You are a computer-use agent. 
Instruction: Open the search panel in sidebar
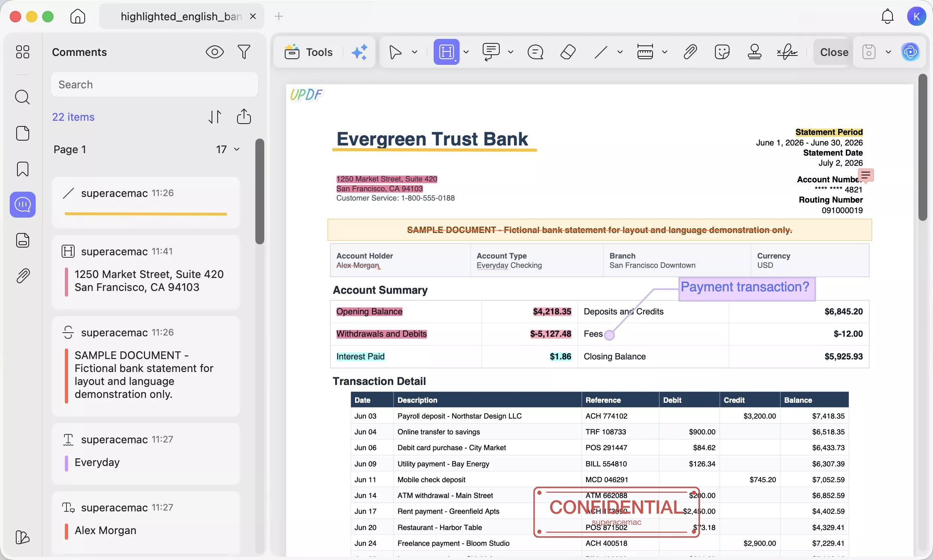23,97
